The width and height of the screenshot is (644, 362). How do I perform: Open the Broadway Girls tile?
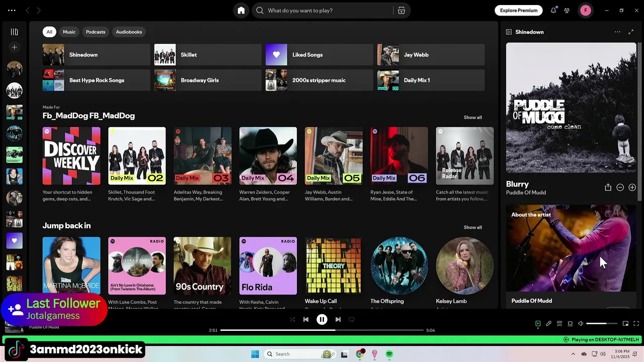208,80
